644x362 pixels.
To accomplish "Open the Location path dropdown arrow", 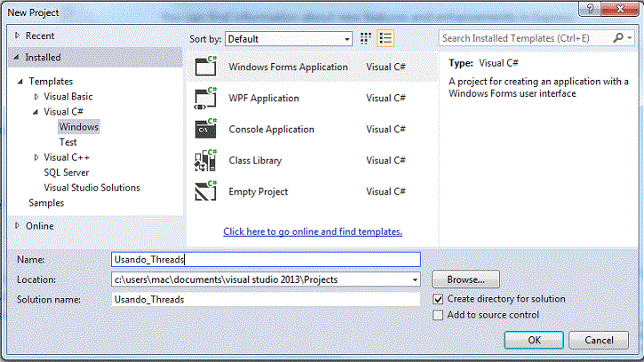I will point(415,279).
